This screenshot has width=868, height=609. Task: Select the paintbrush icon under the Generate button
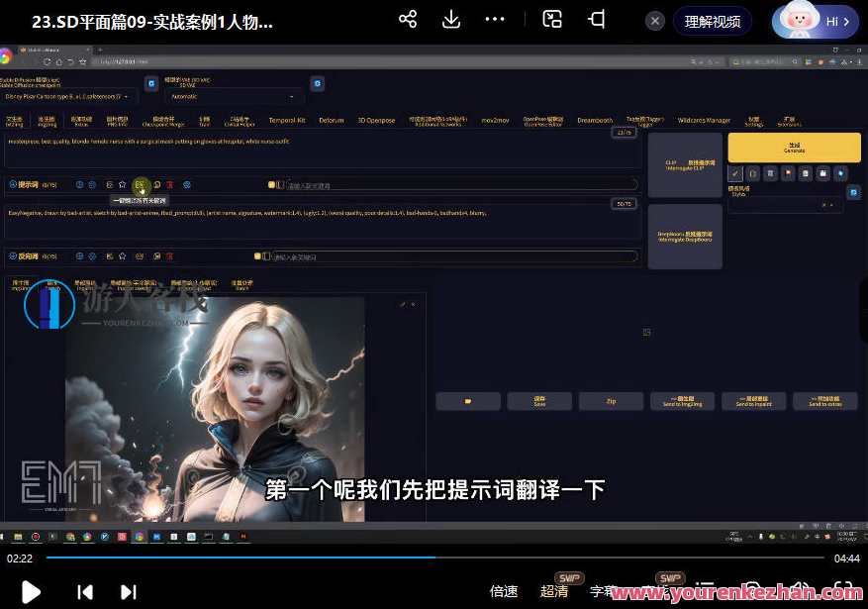pyautogui.click(x=735, y=173)
